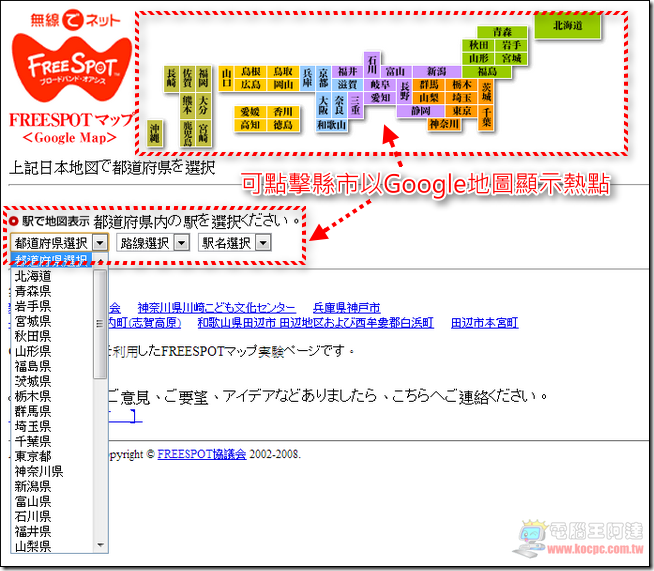Viewport: 654px width, 571px height.
Task: Open 神奈川県川崎こども文化センター link
Action: coord(217,308)
